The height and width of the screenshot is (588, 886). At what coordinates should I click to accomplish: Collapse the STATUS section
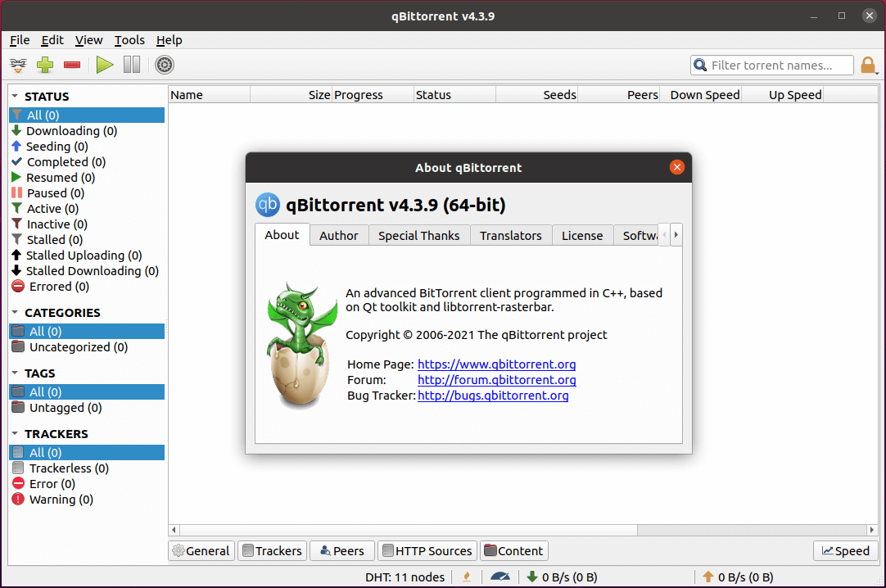tap(15, 96)
